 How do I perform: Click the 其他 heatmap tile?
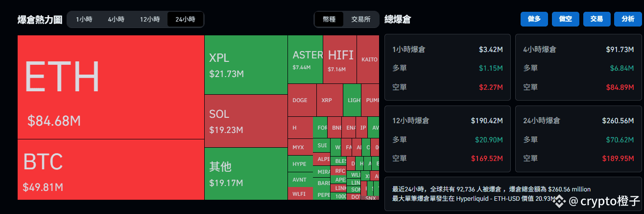click(x=245, y=173)
